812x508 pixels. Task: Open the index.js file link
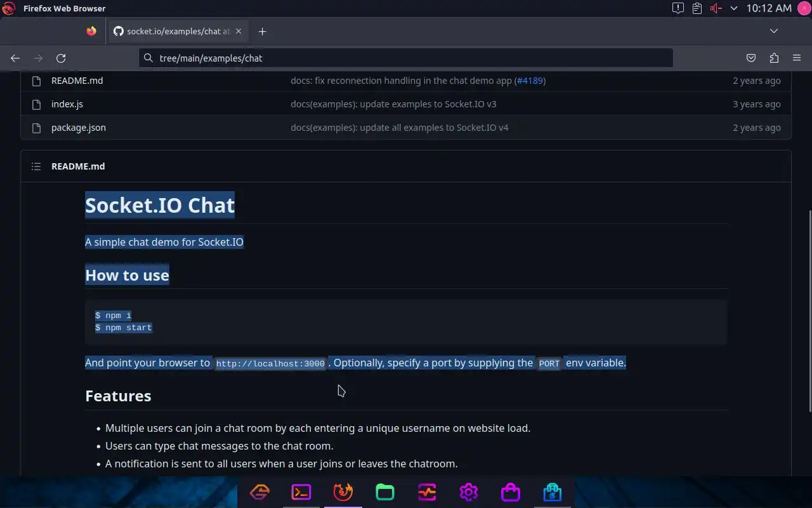tap(67, 104)
